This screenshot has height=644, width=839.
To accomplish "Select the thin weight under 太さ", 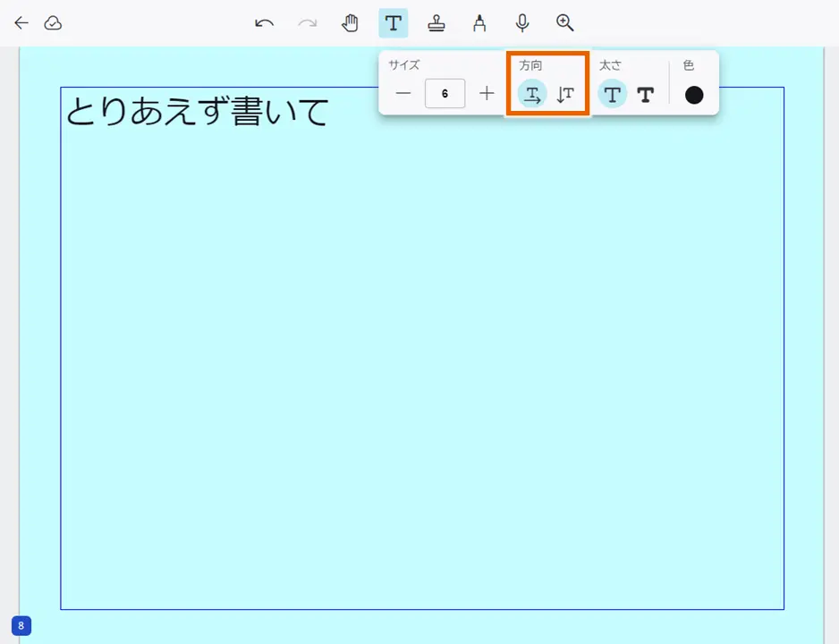I will click(x=612, y=93).
